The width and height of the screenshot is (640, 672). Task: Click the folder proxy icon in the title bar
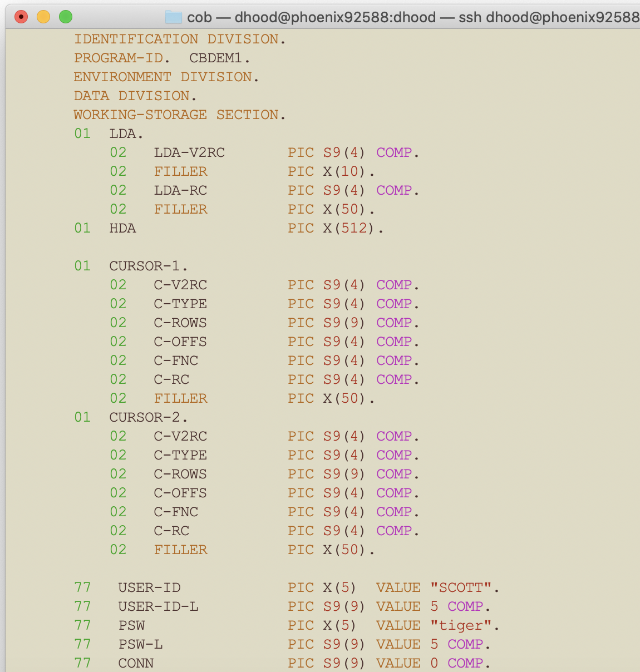[173, 17]
